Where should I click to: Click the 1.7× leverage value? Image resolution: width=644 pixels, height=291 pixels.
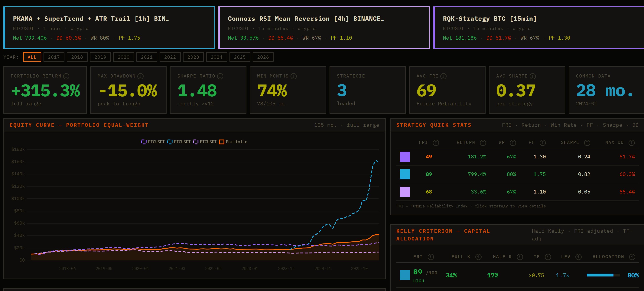(x=562, y=276)
